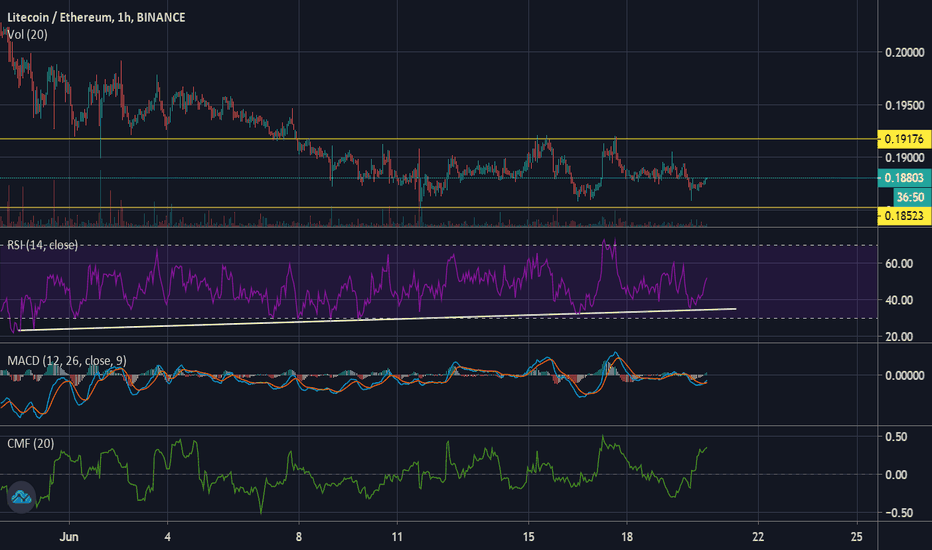Click the 36:50 countdown timer label
This screenshot has height=550, width=932.
[x=912, y=197]
